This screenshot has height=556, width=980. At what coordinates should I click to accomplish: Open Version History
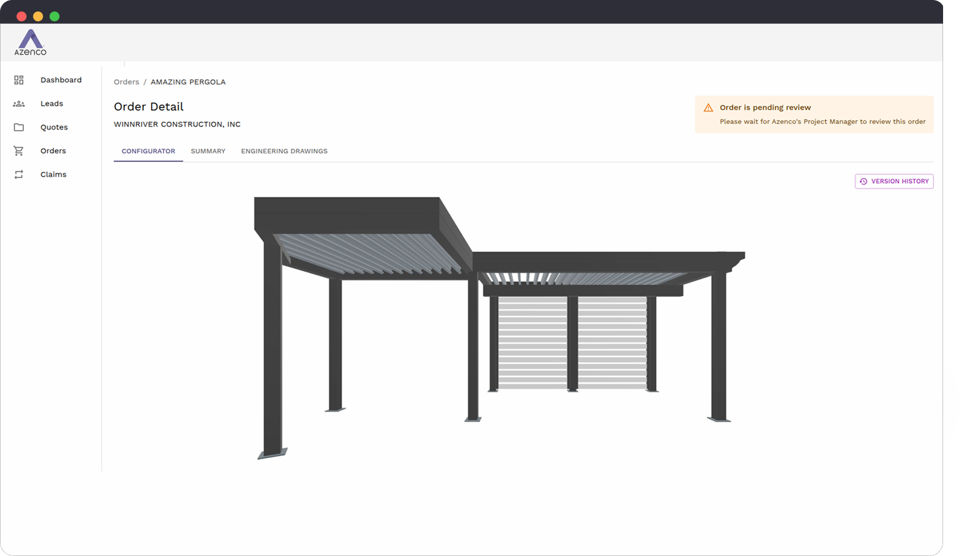pyautogui.click(x=894, y=181)
